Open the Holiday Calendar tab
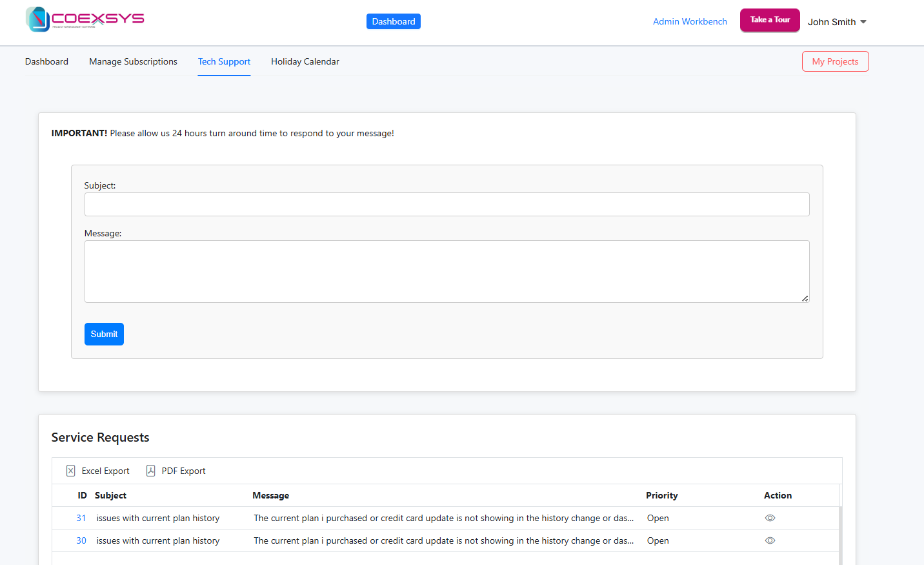 pyautogui.click(x=305, y=61)
